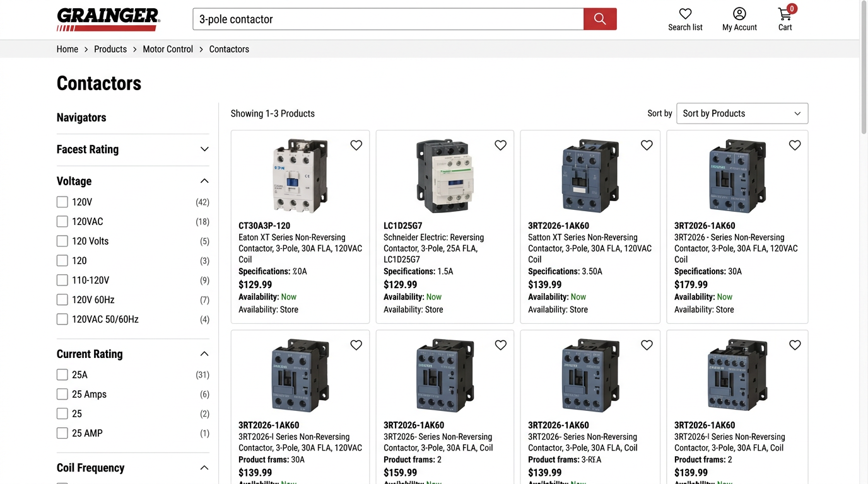Open the shopping Cart icon

(785, 14)
